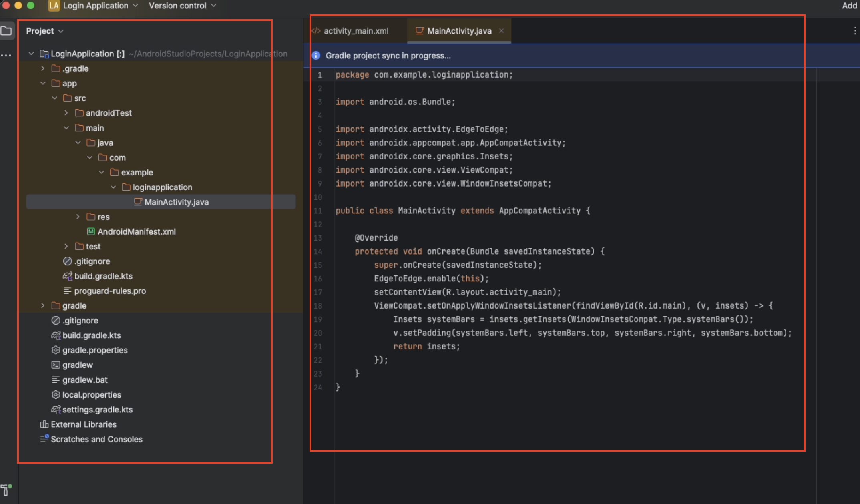
Task: Expand the test folder
Action: tap(66, 246)
